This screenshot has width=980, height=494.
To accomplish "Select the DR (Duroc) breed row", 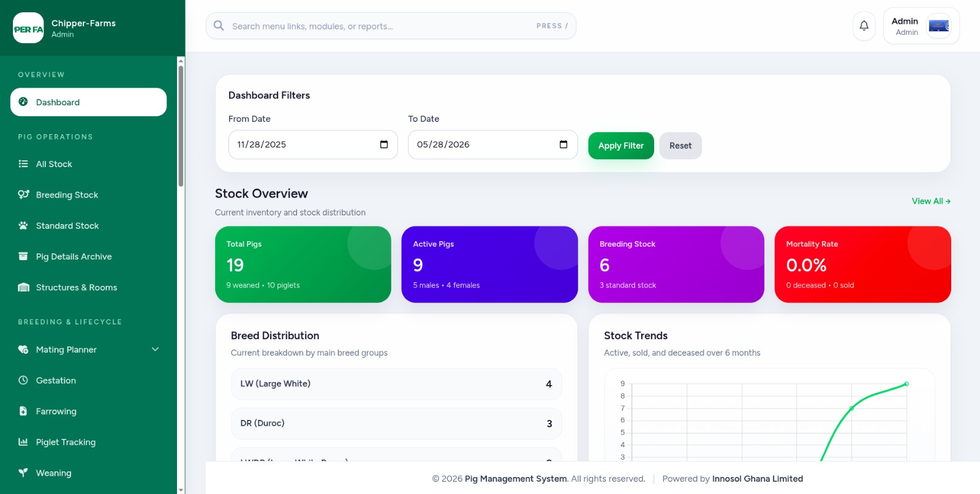I will [x=396, y=424].
